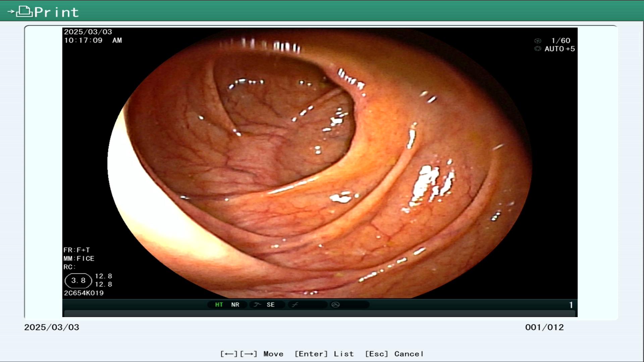Click the lower 12.8 value
Image resolution: width=644 pixels, height=362 pixels.
(x=103, y=284)
